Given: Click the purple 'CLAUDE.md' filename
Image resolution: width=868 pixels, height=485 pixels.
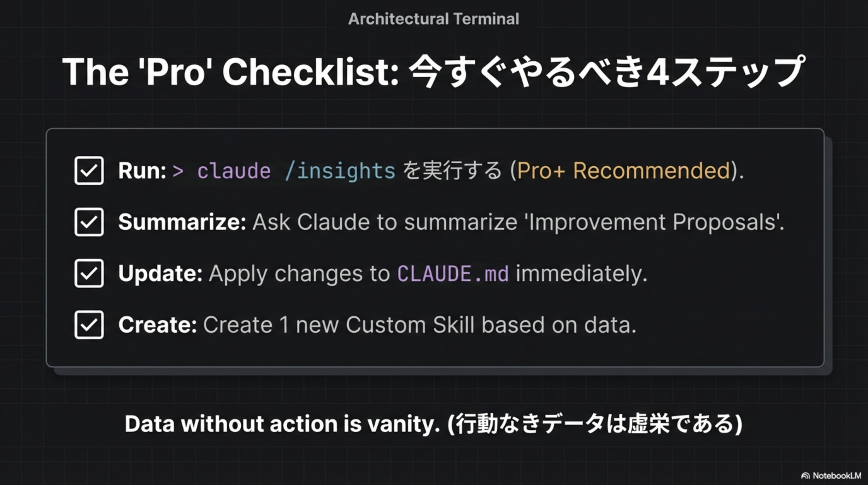Looking at the screenshot, I should coord(453,273).
